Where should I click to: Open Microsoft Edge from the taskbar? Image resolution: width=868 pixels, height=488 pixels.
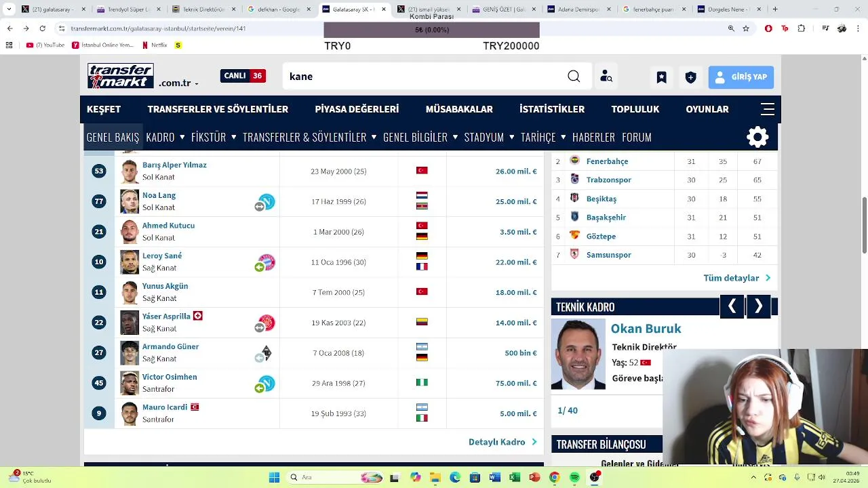pyautogui.click(x=454, y=477)
